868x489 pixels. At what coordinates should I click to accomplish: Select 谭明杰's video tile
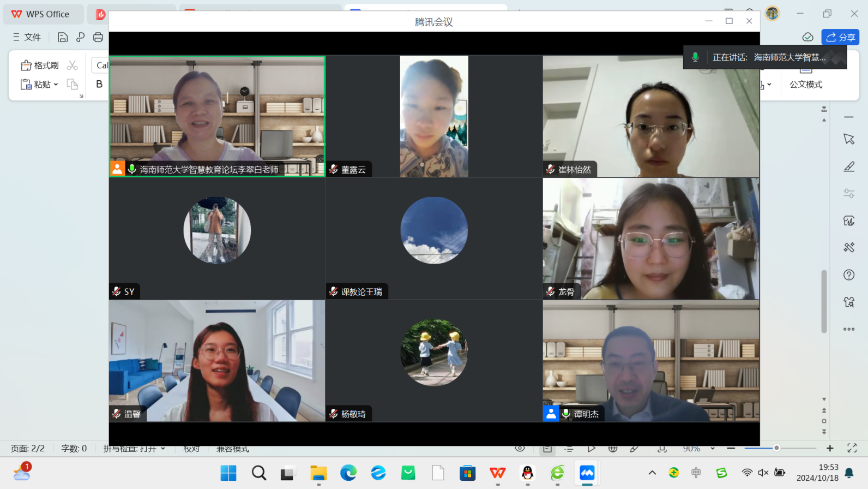(651, 361)
